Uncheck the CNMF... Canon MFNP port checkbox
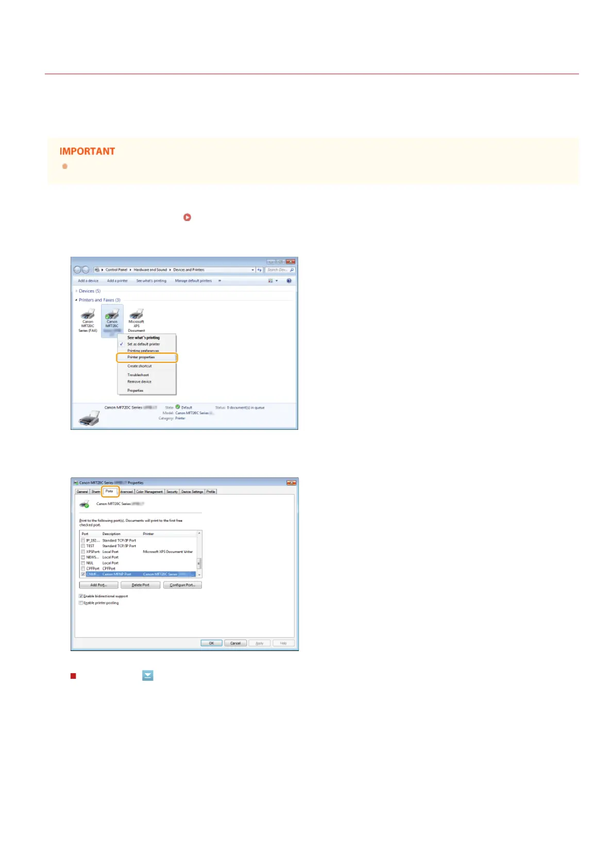The width and height of the screenshot is (613, 868). coord(83,574)
